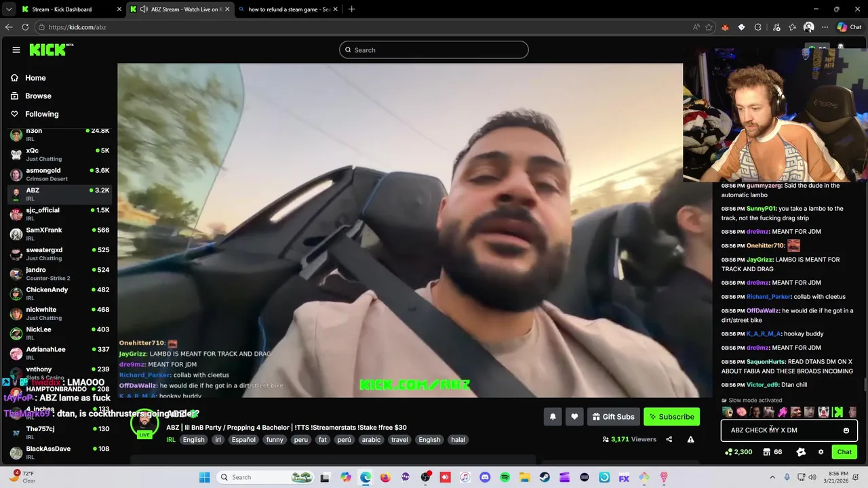Focus the chat message input field

(789, 430)
